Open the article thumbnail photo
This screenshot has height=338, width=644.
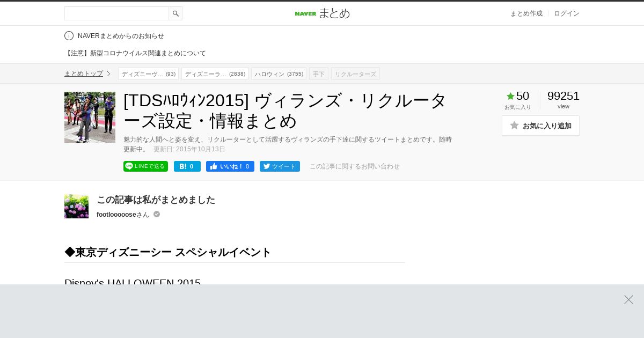pos(90,117)
